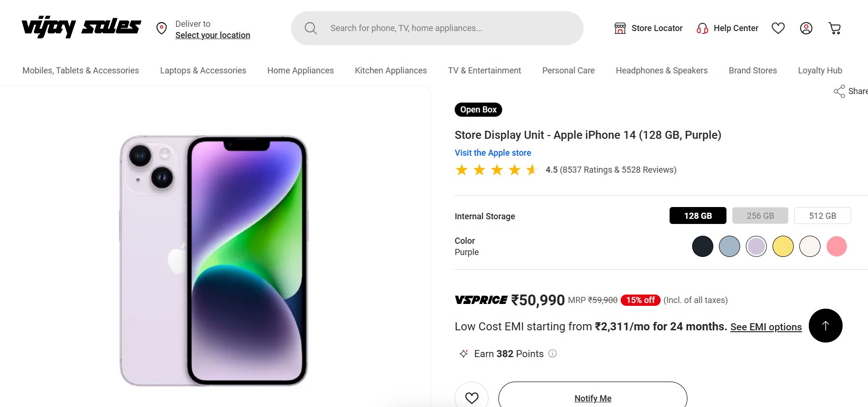Click Select your location link
This screenshot has height=407, width=868.
pos(213,35)
